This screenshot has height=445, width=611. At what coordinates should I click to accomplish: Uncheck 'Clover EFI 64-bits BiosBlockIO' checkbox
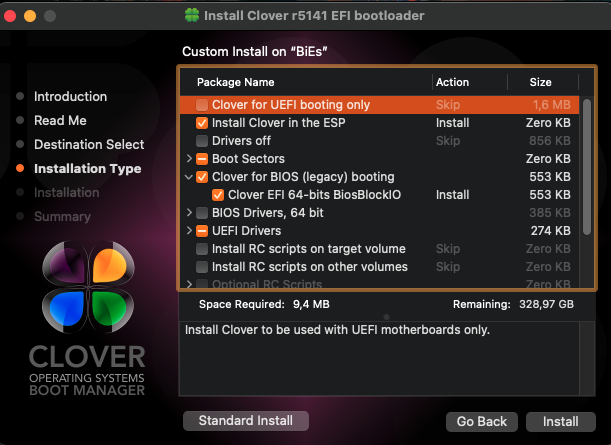pos(218,195)
